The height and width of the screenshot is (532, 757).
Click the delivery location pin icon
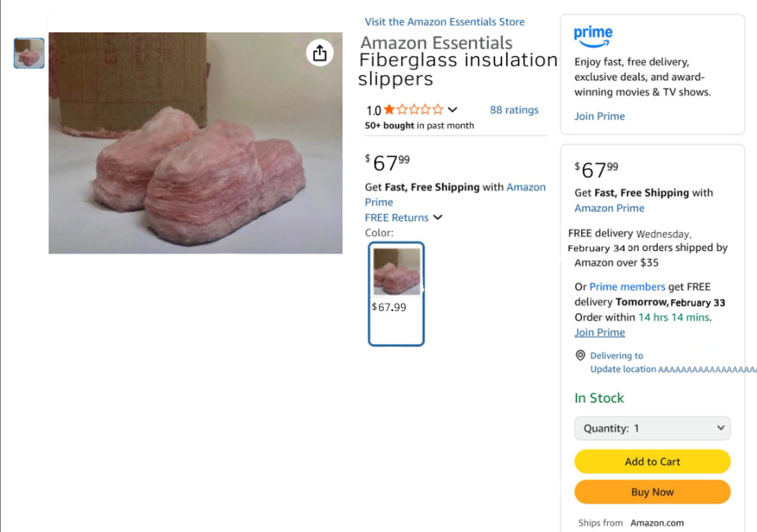pyautogui.click(x=580, y=356)
